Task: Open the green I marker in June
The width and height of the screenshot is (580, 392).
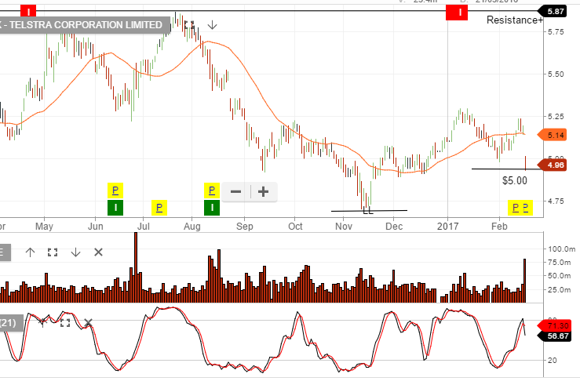Action: (115, 208)
